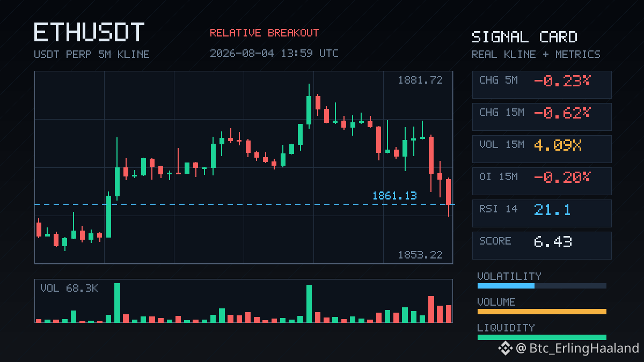
Task: Click the REAL KLINE + METRICS subtitle
Action: click(x=536, y=54)
